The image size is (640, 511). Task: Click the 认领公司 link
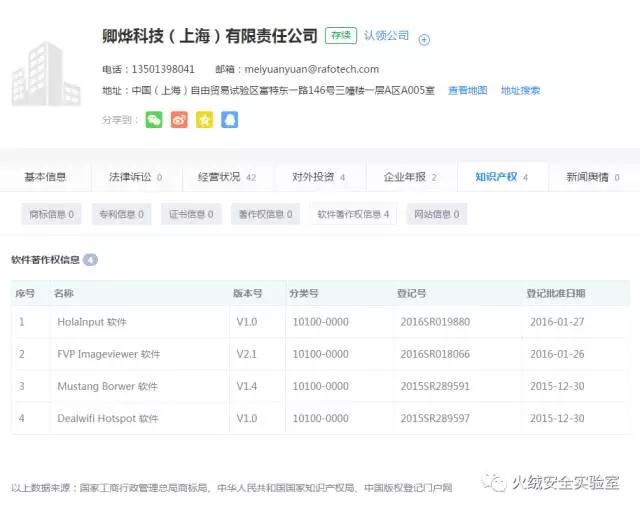click(x=387, y=36)
